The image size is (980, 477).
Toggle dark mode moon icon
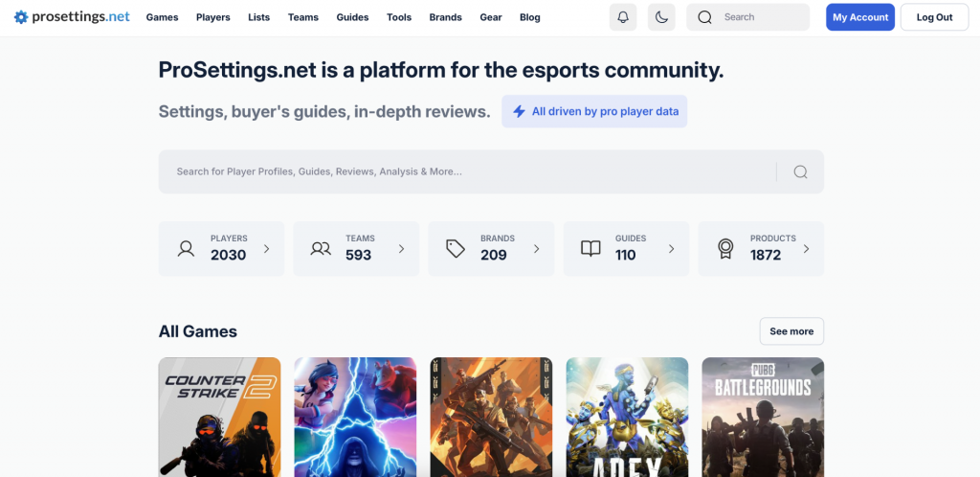(661, 17)
